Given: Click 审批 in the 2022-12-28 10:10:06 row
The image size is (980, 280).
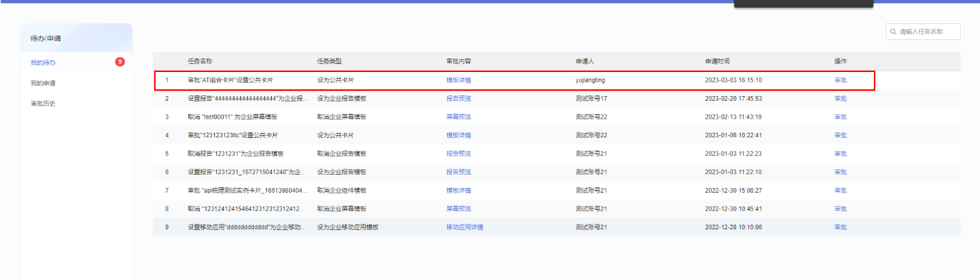Looking at the screenshot, I should [x=840, y=227].
